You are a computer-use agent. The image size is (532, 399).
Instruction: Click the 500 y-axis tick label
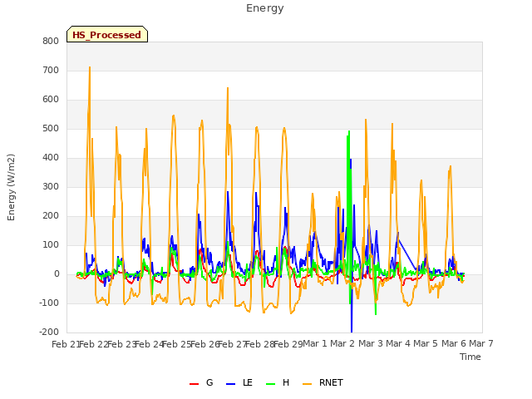point(51,129)
